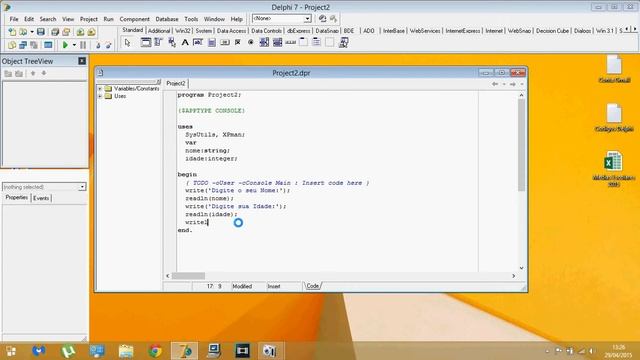
Task: Click the editor forward navigation arrow
Action: click(x=513, y=84)
